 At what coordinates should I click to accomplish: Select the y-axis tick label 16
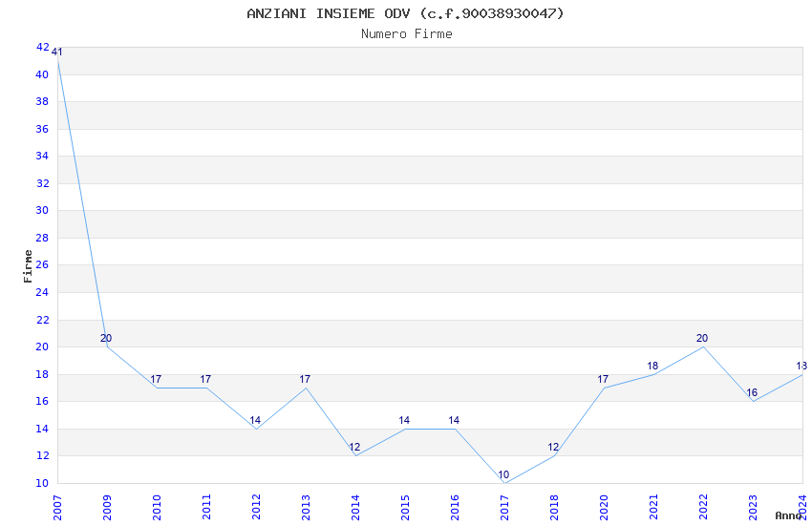42,401
